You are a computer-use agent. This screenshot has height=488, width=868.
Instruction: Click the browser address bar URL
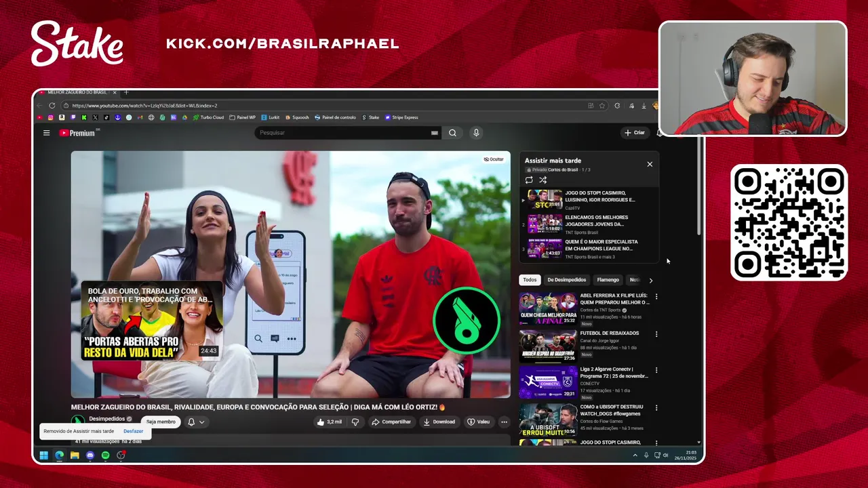point(144,106)
